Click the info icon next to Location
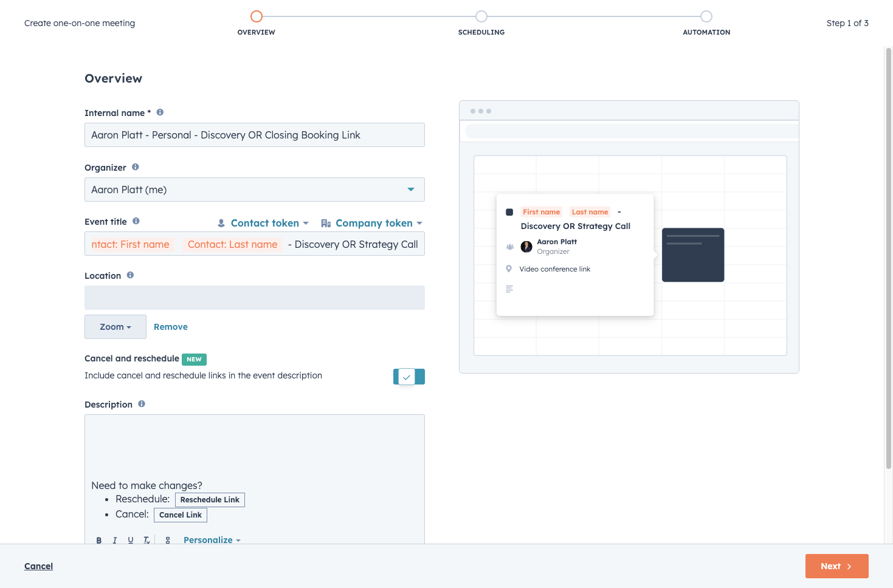Screen dimensions: 893x588 [130, 275]
